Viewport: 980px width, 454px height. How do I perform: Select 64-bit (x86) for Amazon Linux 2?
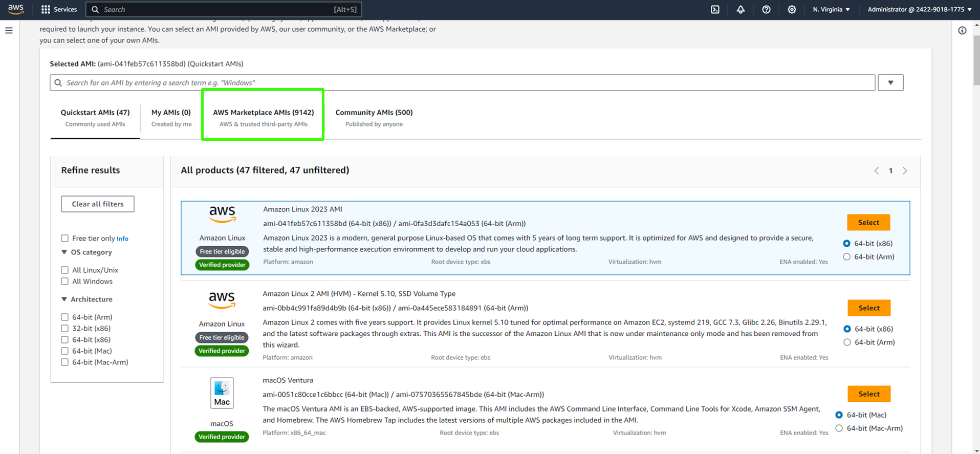coord(847,329)
